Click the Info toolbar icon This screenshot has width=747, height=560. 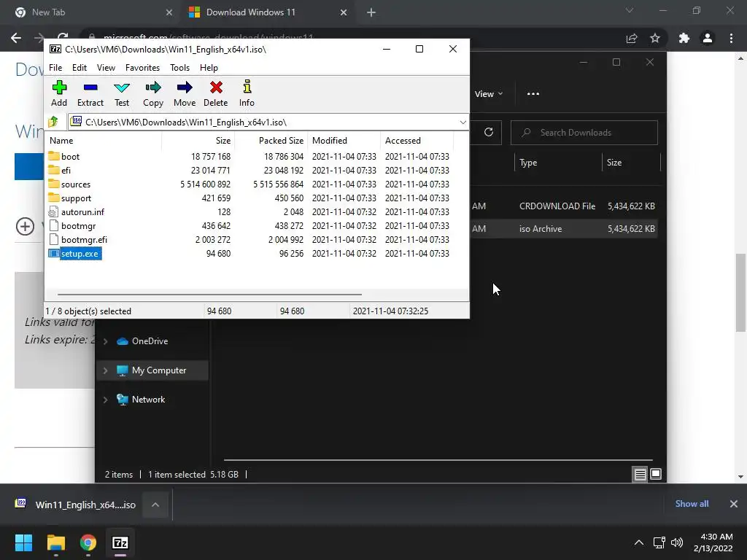[247, 93]
